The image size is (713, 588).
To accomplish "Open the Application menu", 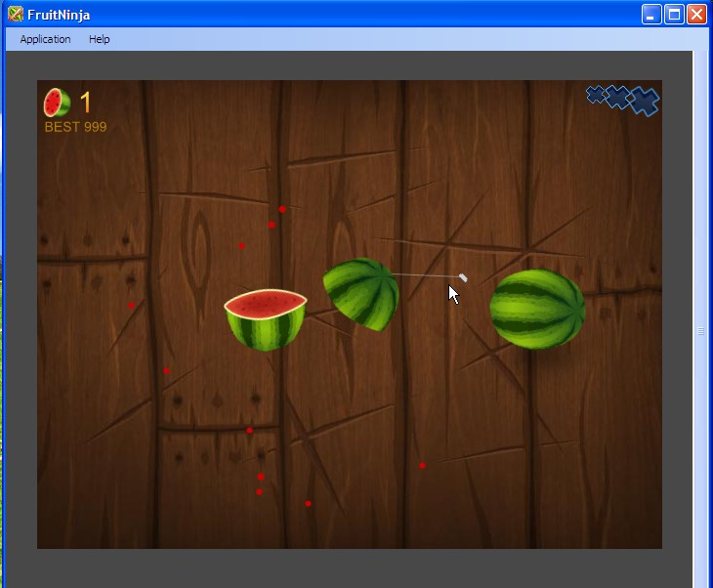I will (x=45, y=39).
